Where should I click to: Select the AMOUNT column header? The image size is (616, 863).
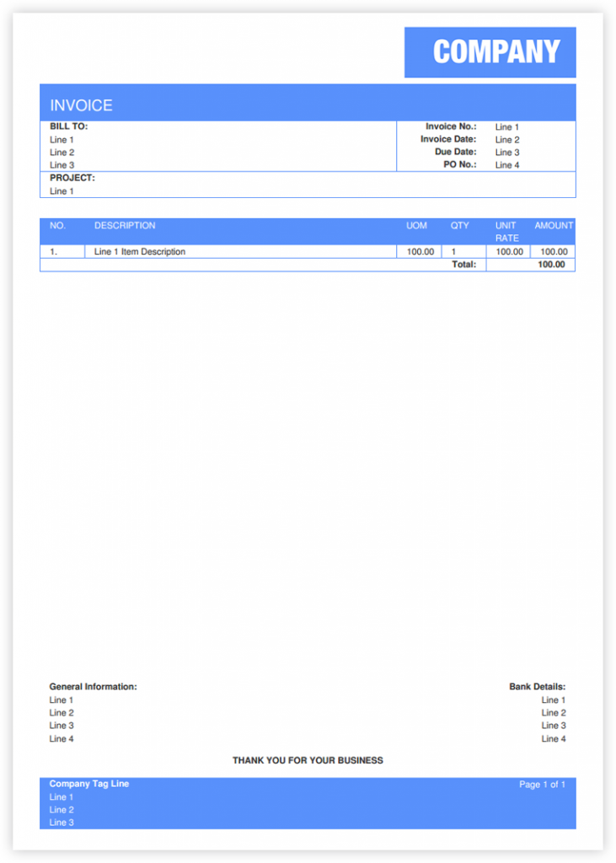pos(554,226)
